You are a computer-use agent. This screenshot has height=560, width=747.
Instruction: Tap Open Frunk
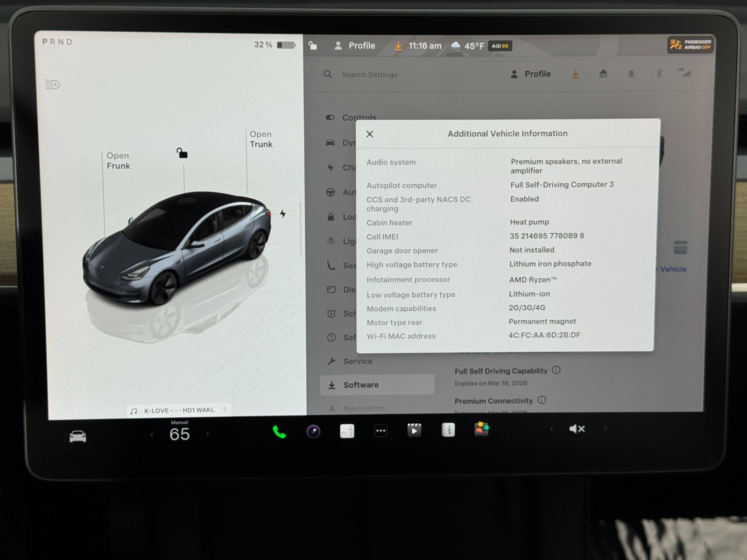point(118,161)
